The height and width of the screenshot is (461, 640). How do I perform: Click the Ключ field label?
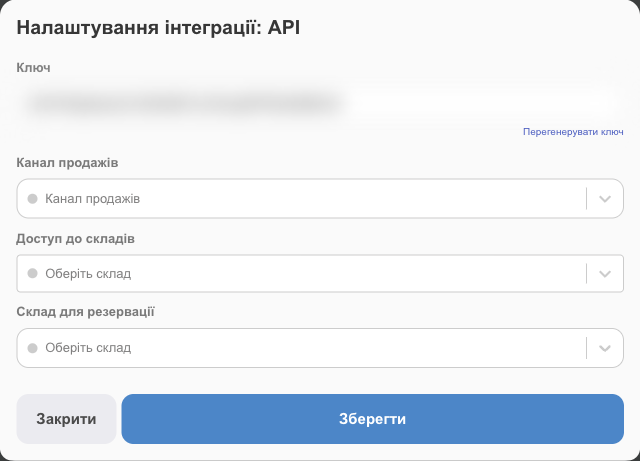[33, 68]
